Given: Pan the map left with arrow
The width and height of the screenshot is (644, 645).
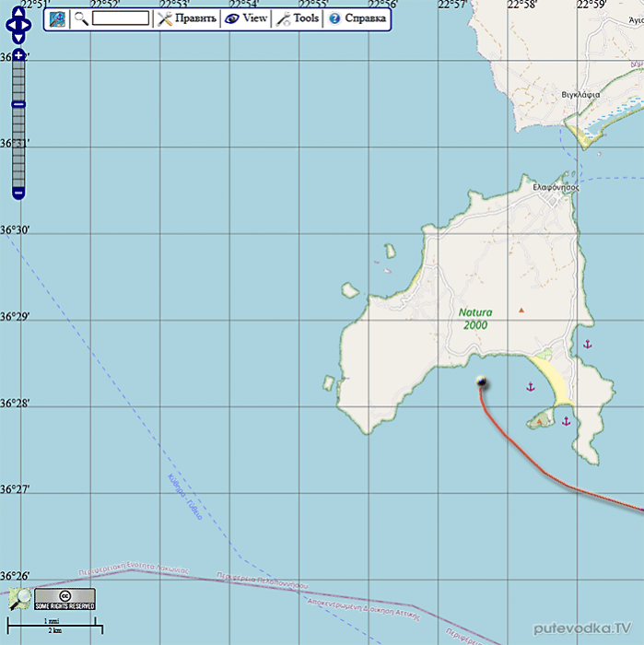Looking at the screenshot, I should [x=11, y=25].
